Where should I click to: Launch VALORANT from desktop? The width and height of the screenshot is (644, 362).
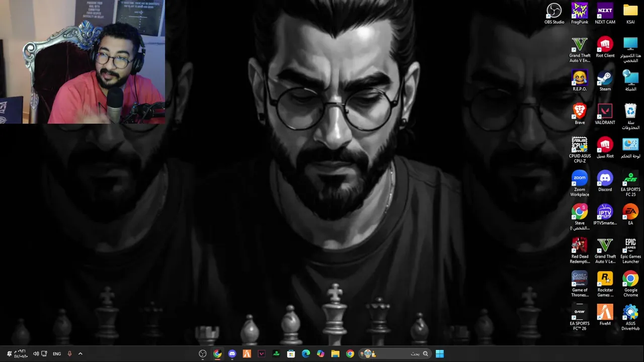(605, 114)
